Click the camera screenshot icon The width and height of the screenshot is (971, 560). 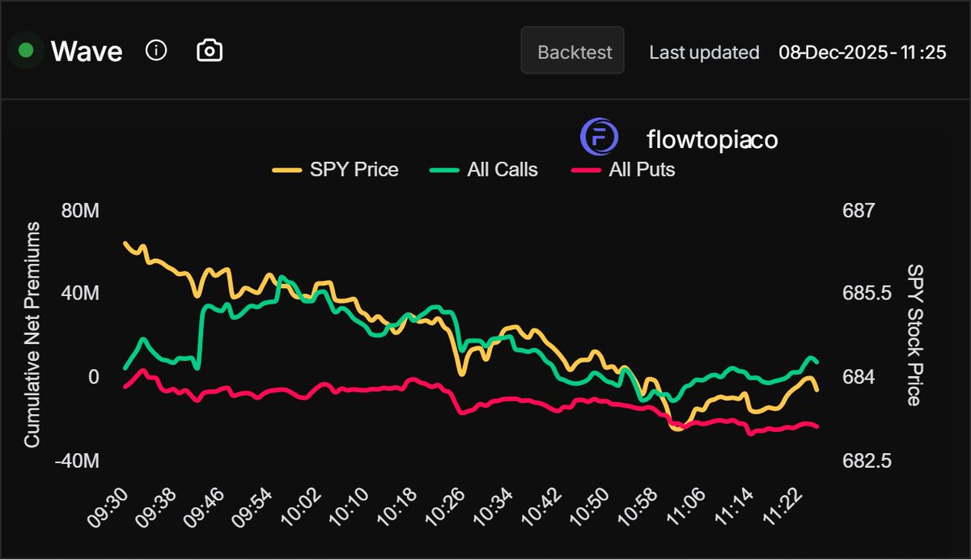pyautogui.click(x=209, y=50)
